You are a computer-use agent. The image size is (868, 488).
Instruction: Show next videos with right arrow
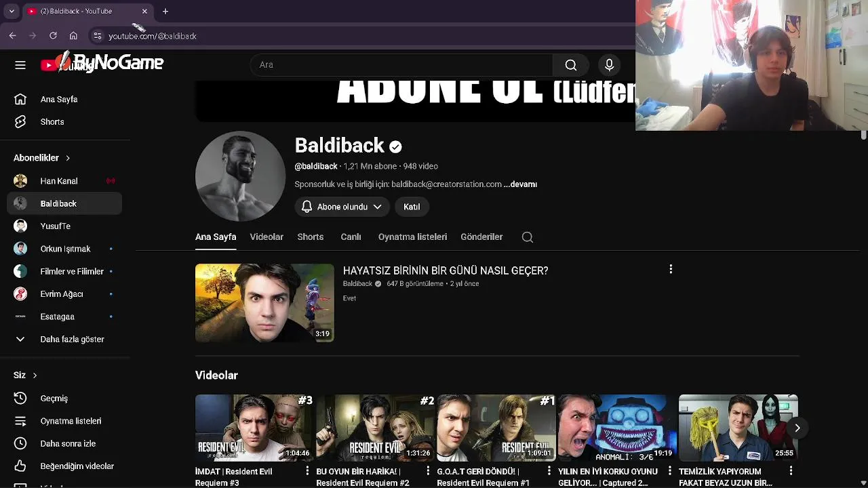click(797, 428)
